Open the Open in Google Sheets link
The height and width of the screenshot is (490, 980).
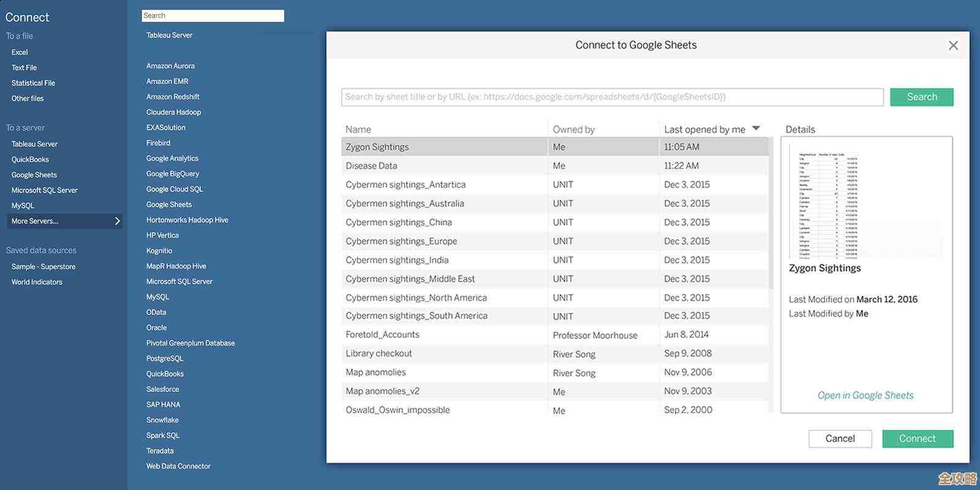click(865, 396)
